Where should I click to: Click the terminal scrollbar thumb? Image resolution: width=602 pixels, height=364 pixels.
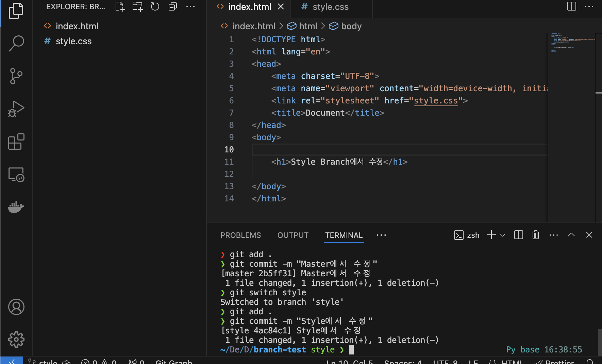[600, 342]
